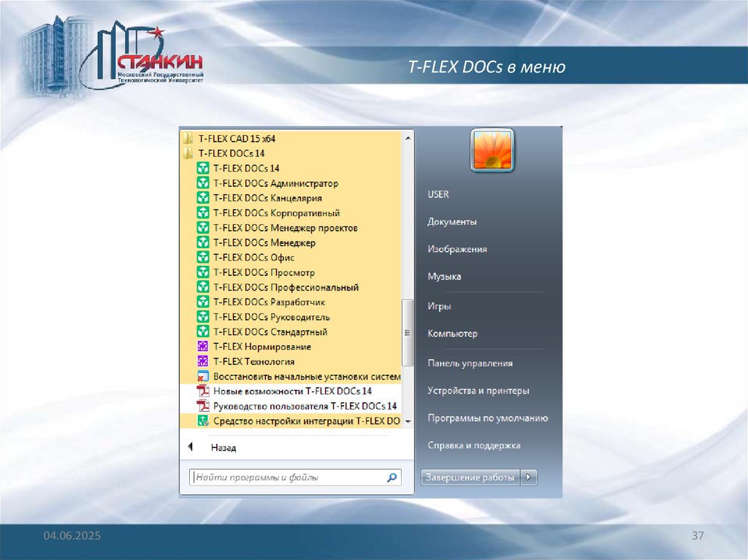Screen dimensions: 748x560
Task: Click the icon beside T-FLEX DOCs Корпоративный
Action: pos(203,212)
